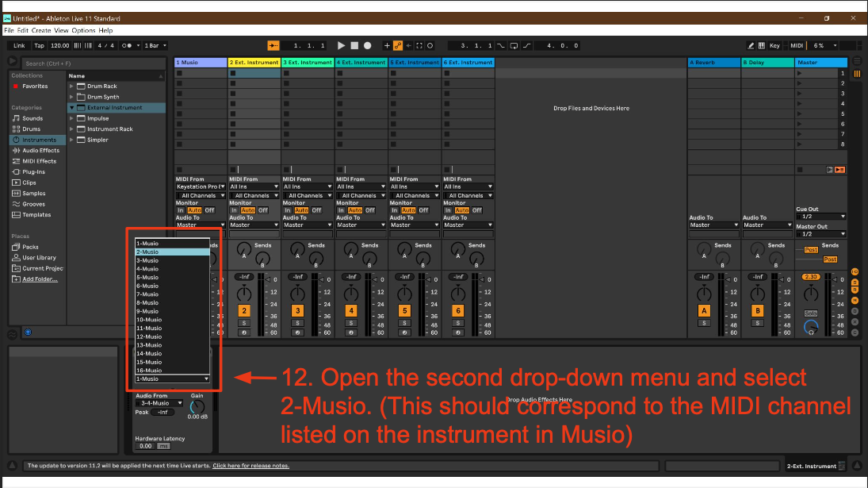
Task: Open track 1 Keystation Pro MIDI From dropdown
Action: pos(201,186)
